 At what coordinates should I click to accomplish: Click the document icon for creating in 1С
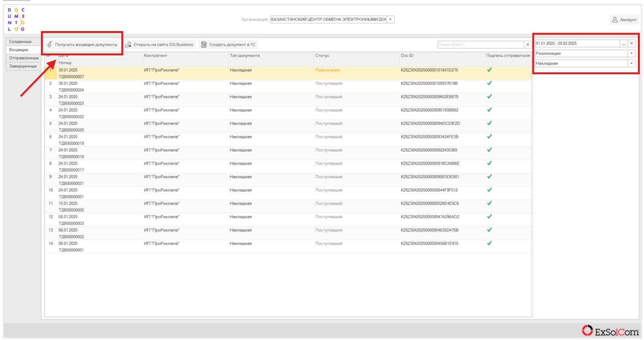pos(204,45)
